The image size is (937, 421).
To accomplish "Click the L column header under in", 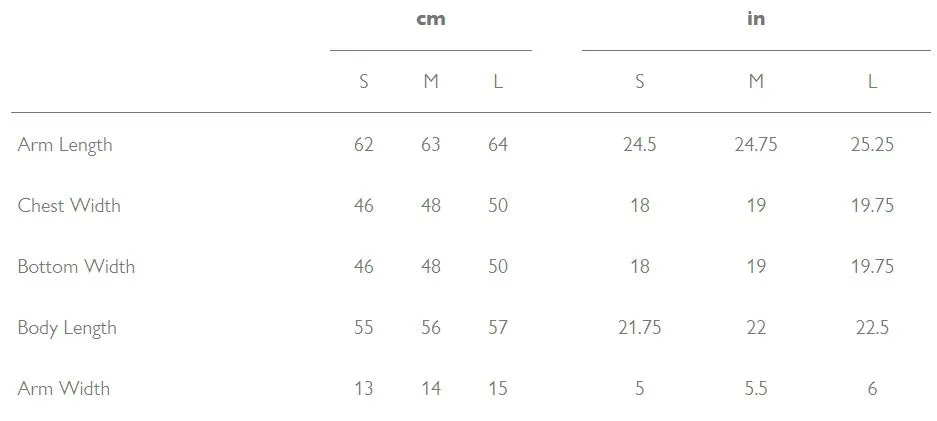I will point(872,81).
